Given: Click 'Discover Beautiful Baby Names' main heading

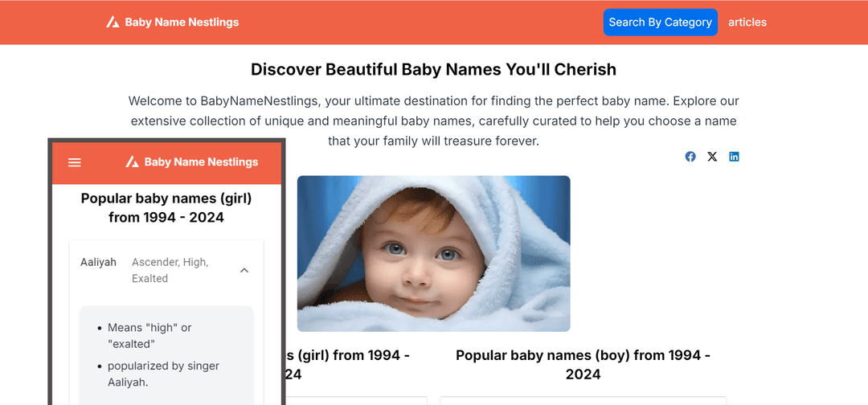Looking at the screenshot, I should [x=433, y=69].
